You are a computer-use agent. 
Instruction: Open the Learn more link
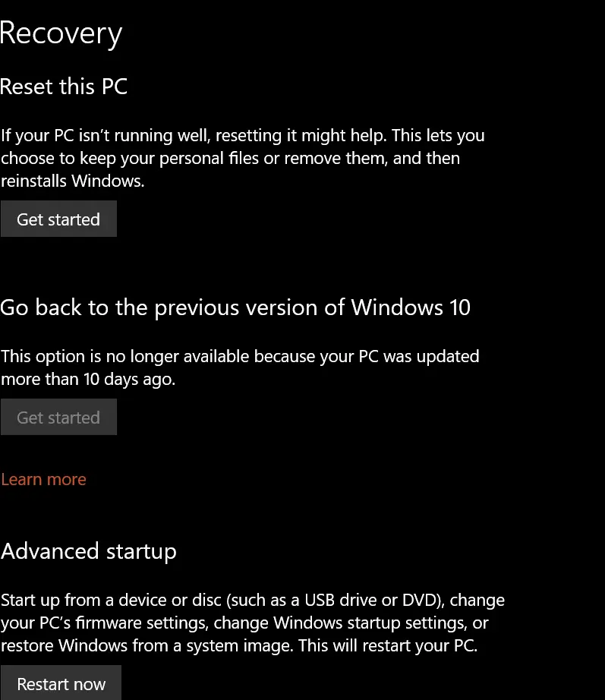tap(43, 479)
